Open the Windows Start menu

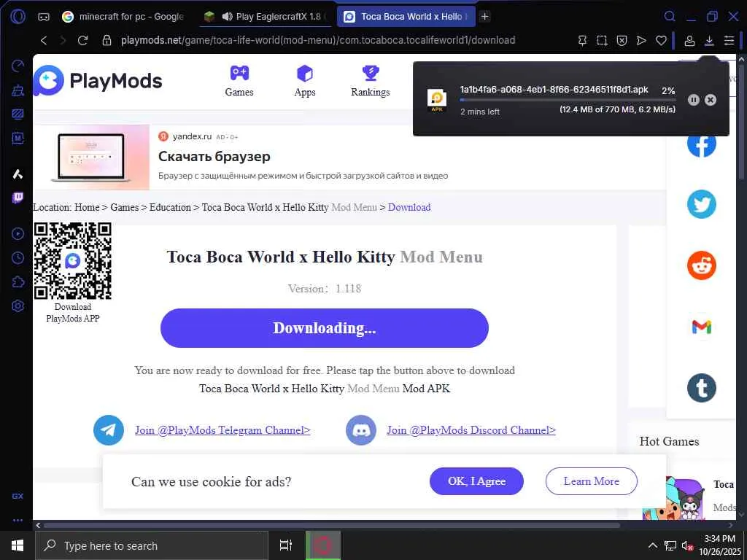pyautogui.click(x=18, y=545)
